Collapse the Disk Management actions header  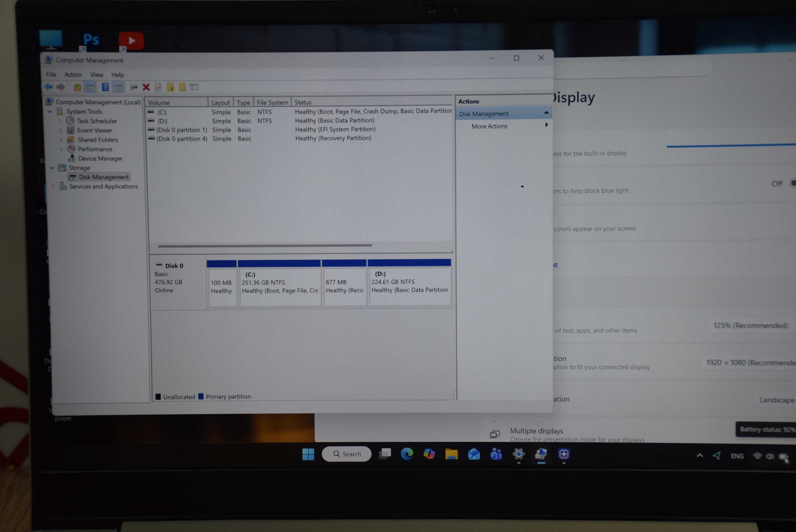coord(546,113)
